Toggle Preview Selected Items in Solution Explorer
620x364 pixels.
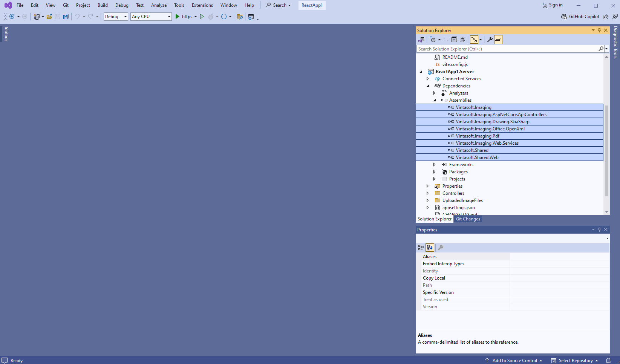(x=498, y=40)
